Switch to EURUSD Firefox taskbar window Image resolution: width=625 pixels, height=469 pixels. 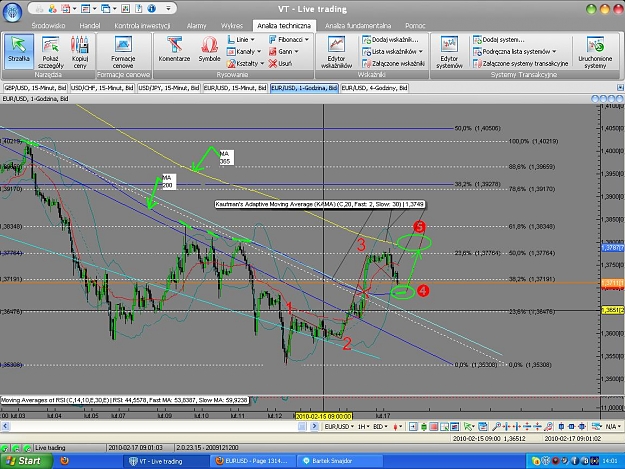[252, 461]
